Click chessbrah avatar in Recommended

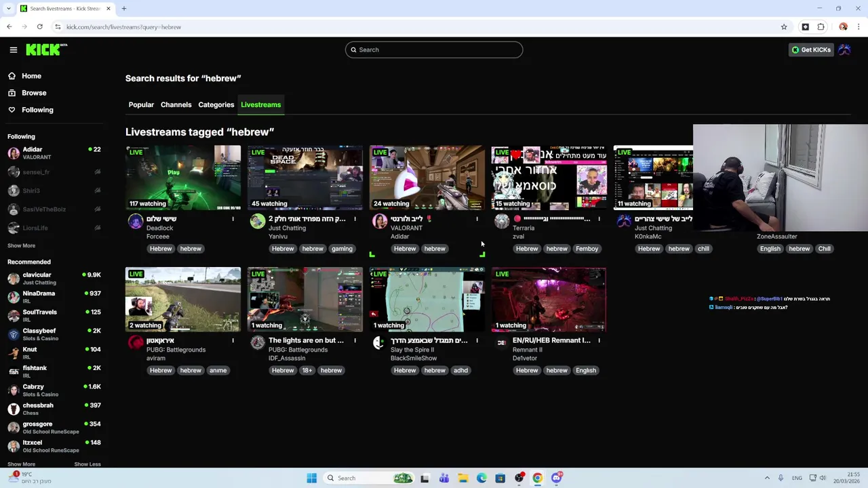(x=14, y=409)
